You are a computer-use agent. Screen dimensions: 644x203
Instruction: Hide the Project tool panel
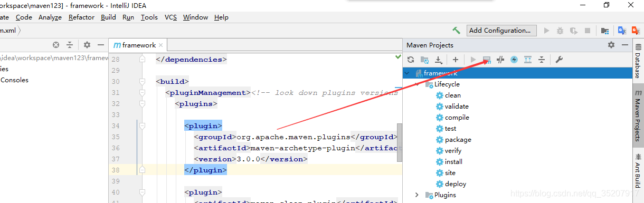[x=100, y=45]
